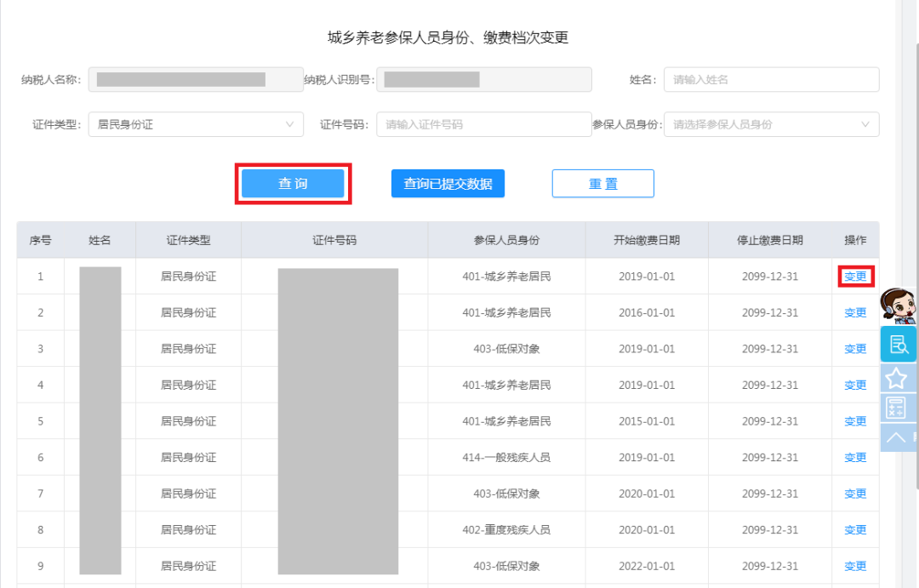Screen dimensions: 919x588
Task: Open the calculator sidebar icon
Action: click(898, 408)
